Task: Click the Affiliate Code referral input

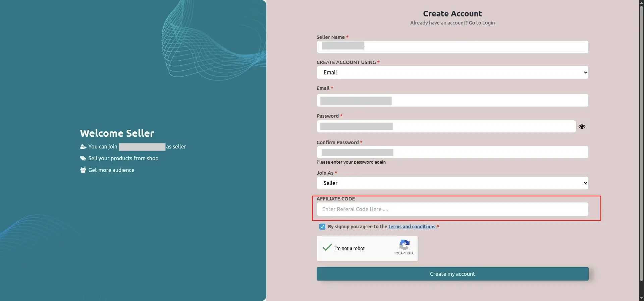Action: click(x=452, y=209)
